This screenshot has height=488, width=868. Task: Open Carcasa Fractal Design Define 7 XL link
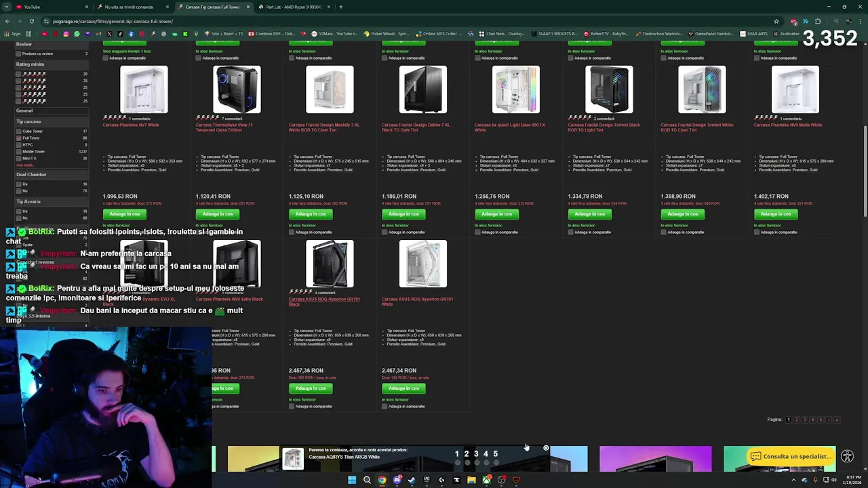coord(416,127)
